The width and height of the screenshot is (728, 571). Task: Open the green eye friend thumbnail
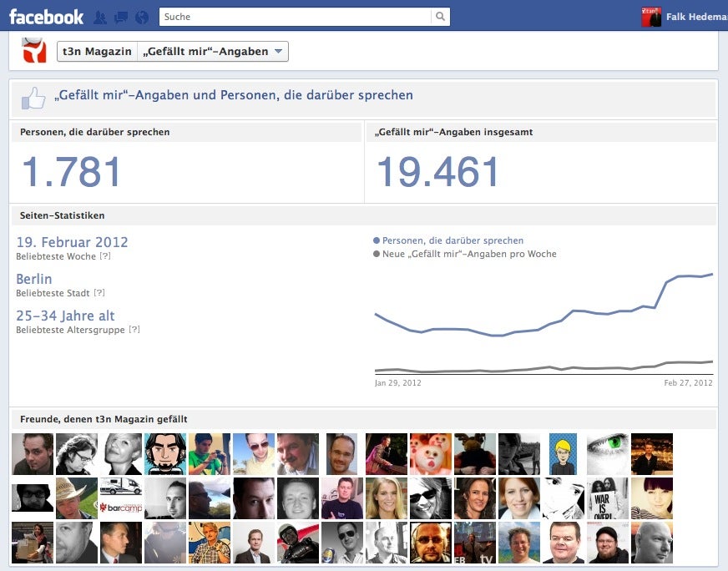(608, 454)
